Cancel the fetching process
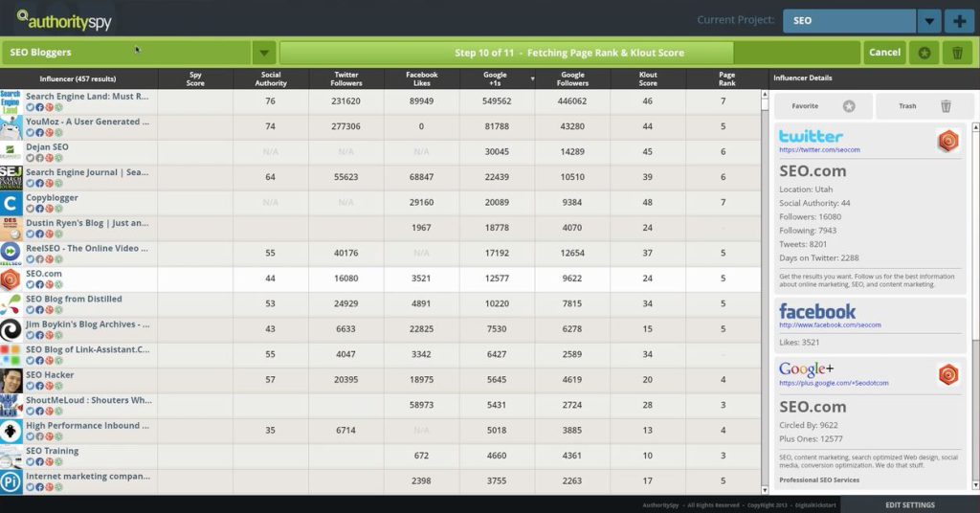 pyautogui.click(x=884, y=53)
